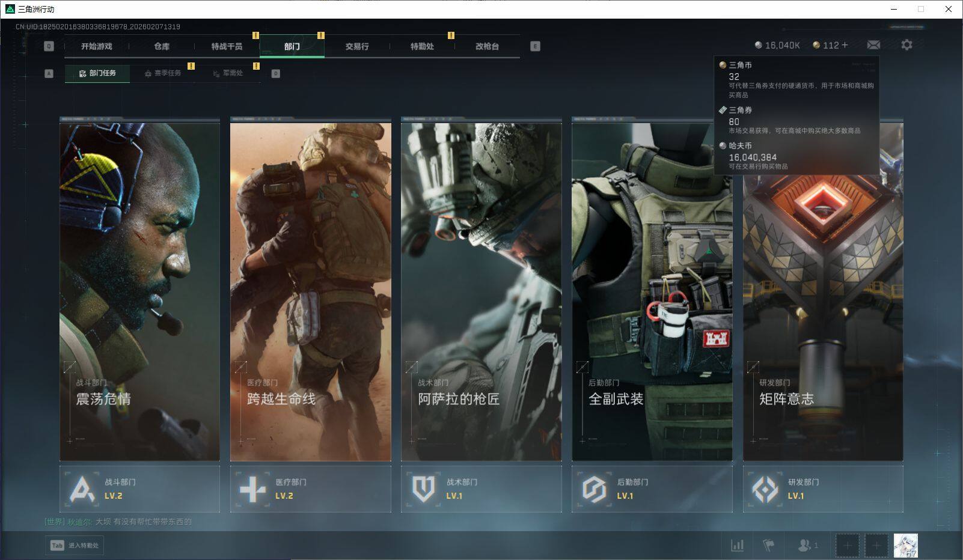Click the left empty teammate plus slot
This screenshot has height=560, width=963.
(x=847, y=546)
